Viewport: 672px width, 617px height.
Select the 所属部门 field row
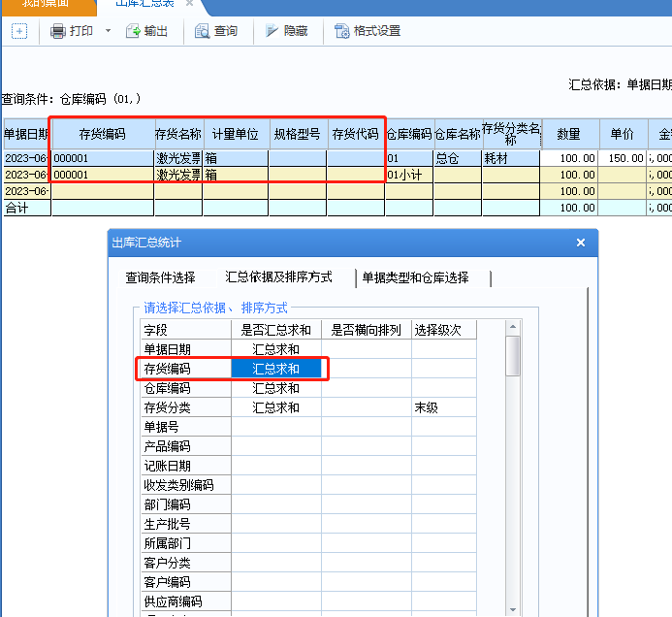click(186, 543)
